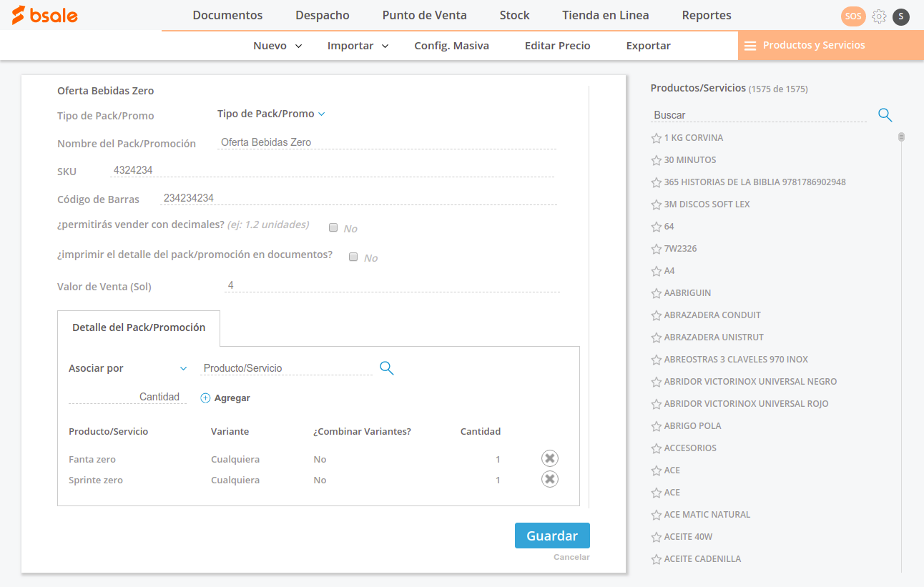Expand the Nuevo menu
Screen dimensions: 924x587
coord(277,46)
